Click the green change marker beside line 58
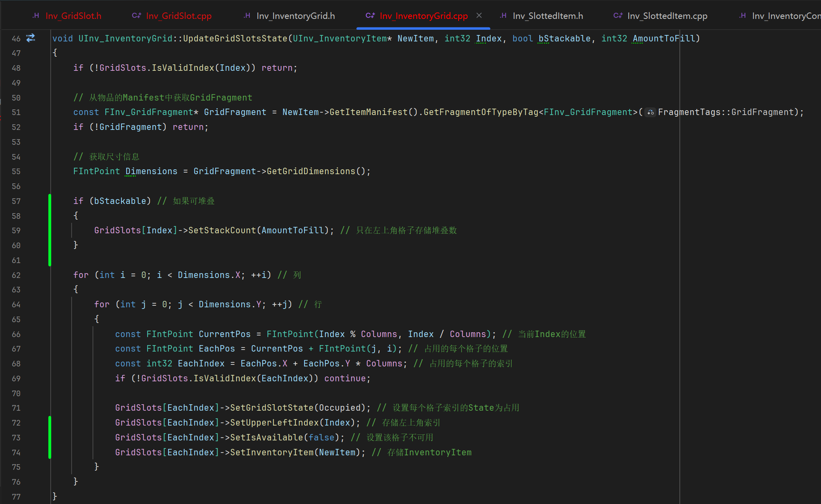Viewport: 821px width, 504px height. (50, 216)
